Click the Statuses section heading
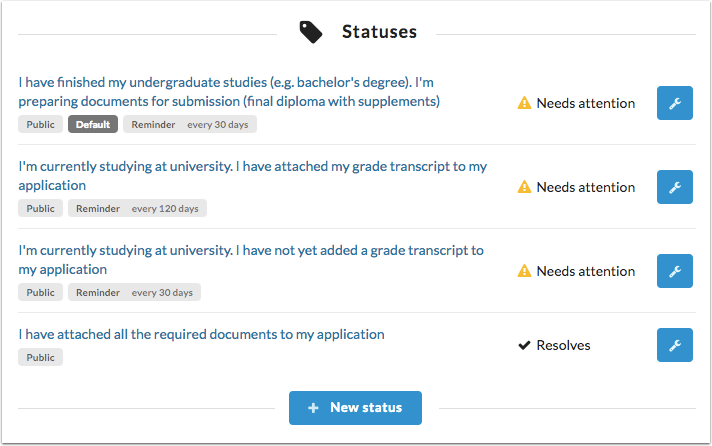 [x=379, y=32]
